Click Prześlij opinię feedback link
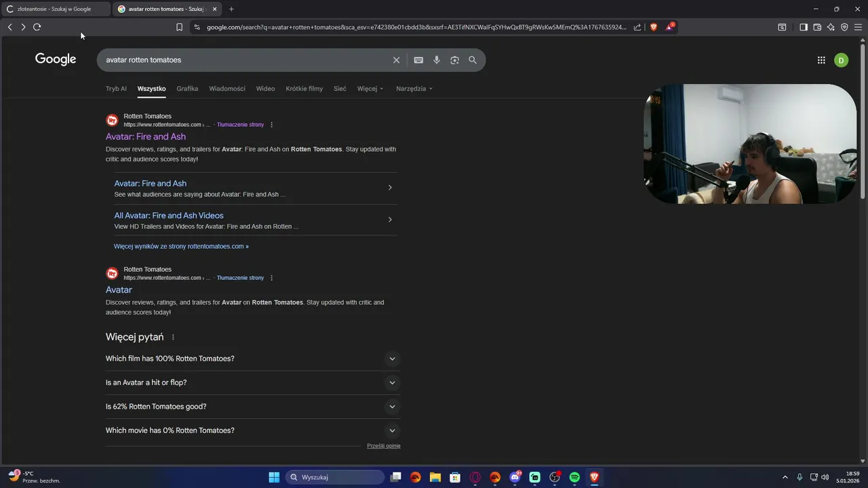The image size is (868, 488). [384, 446]
